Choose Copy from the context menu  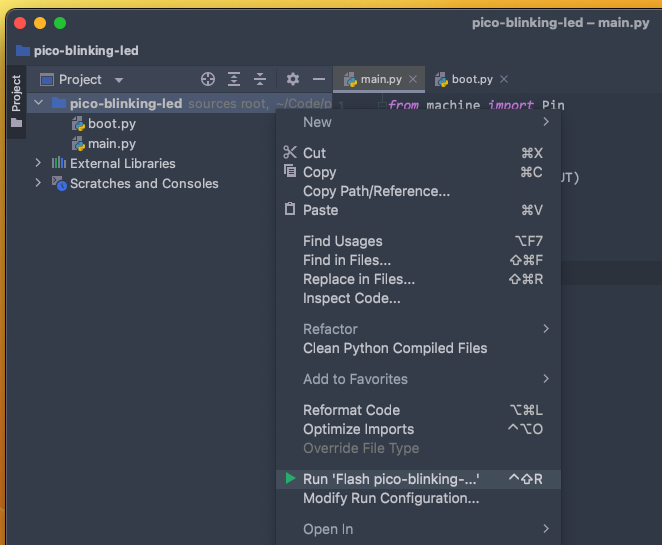(x=418, y=172)
